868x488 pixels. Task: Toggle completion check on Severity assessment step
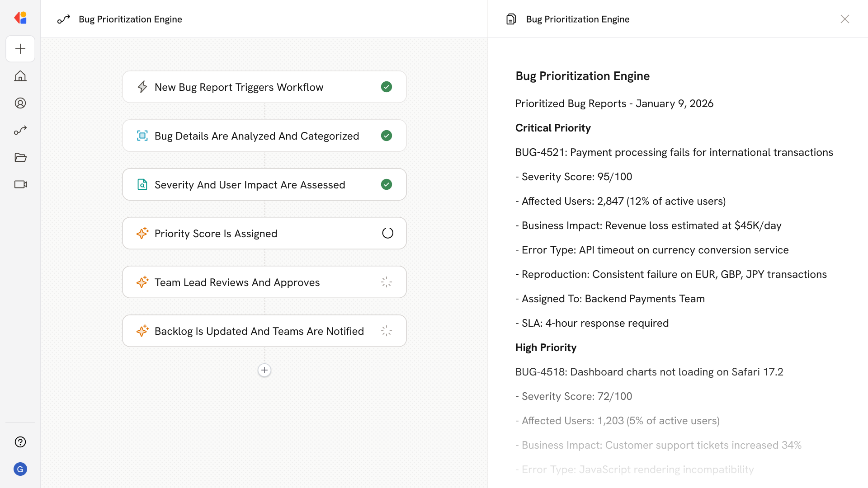coord(387,184)
